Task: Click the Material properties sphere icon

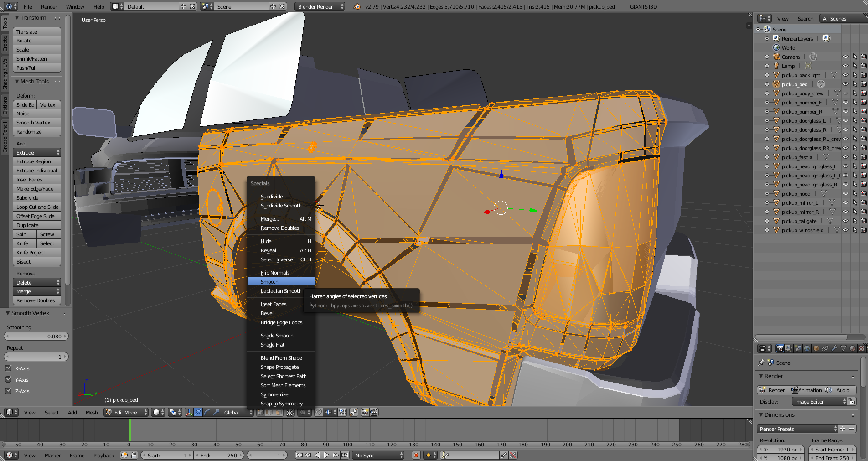Action: (852, 348)
